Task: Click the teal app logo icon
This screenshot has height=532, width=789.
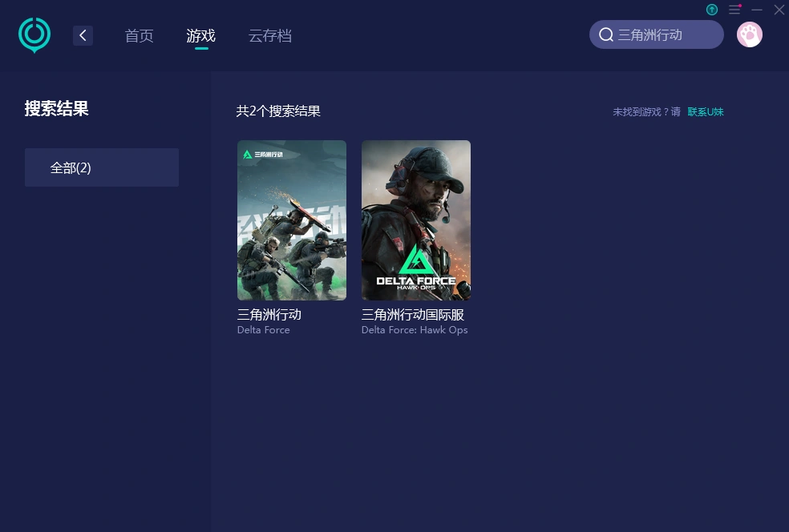Action: [x=34, y=35]
